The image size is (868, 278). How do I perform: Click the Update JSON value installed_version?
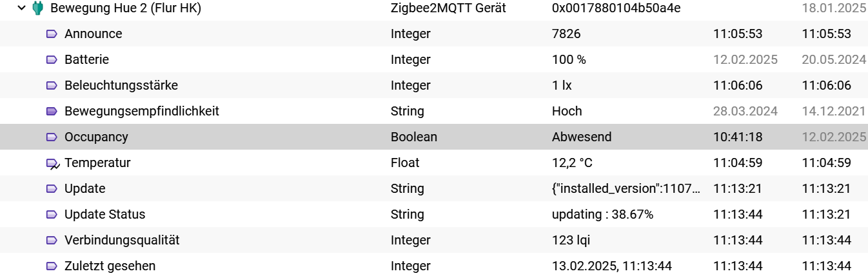626,188
